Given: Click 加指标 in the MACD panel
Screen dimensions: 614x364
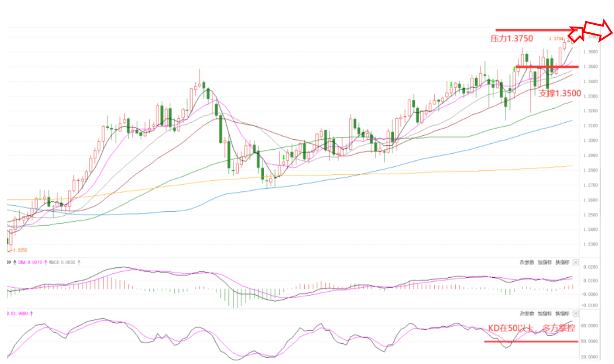Looking at the screenshot, I should tap(545, 262).
